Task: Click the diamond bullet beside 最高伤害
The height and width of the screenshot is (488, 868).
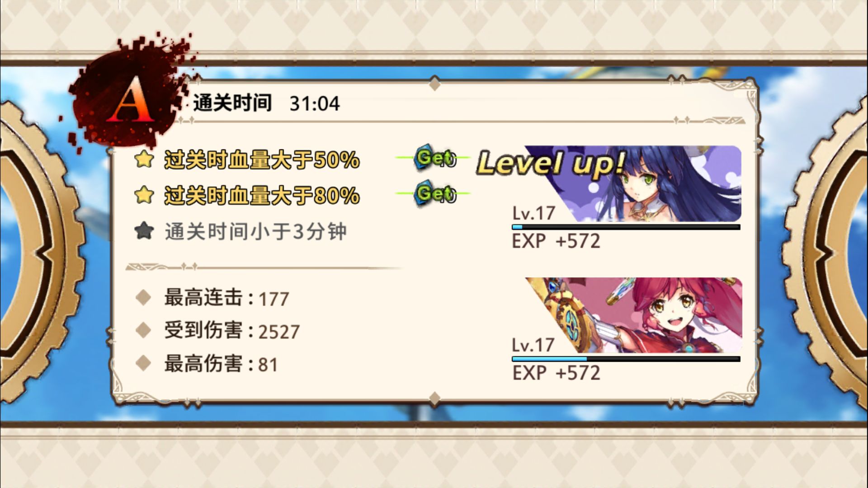Action: coord(143,363)
